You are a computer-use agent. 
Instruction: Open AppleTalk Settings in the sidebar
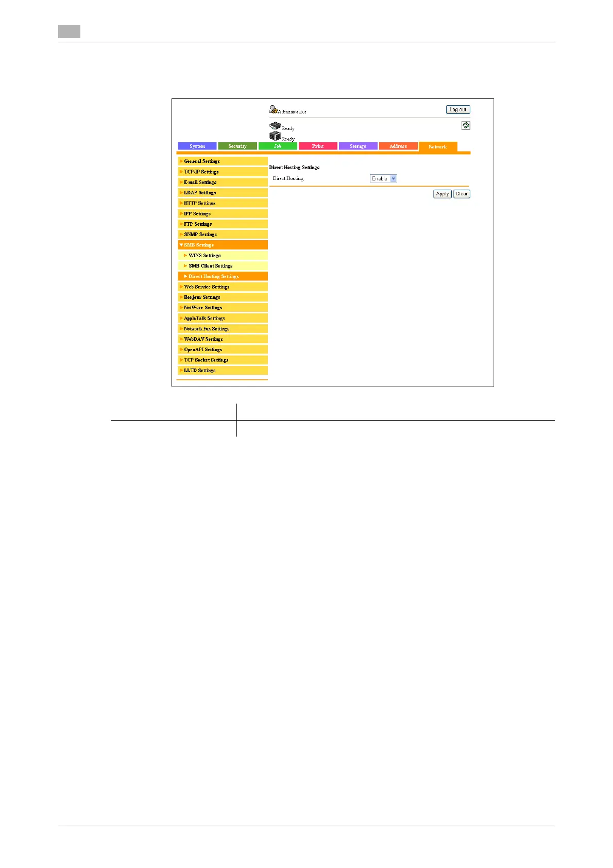(223, 318)
